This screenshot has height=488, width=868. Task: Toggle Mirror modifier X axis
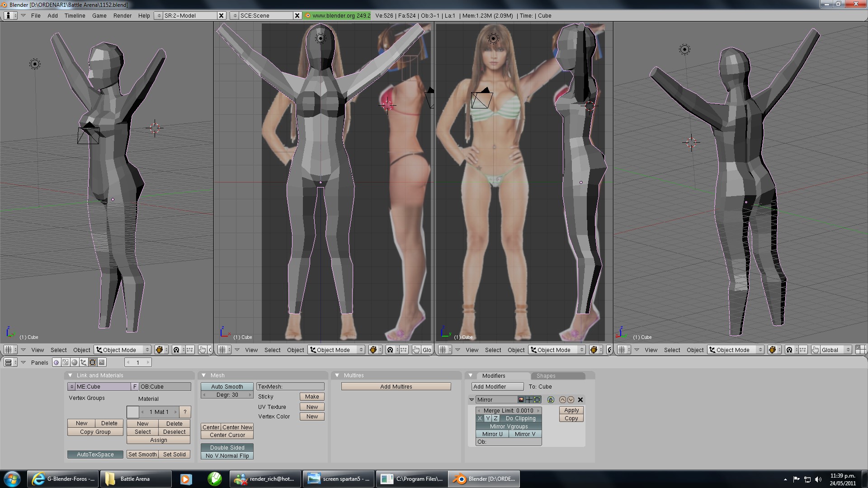click(x=480, y=418)
